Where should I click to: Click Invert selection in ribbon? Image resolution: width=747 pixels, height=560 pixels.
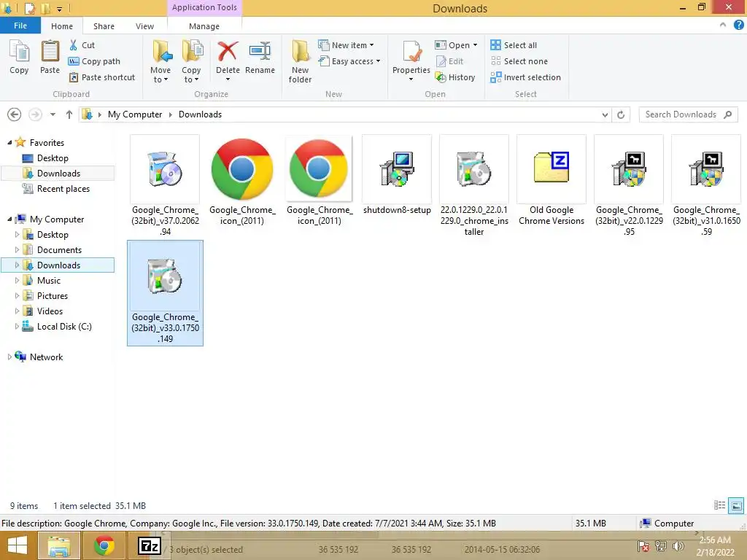525,77
